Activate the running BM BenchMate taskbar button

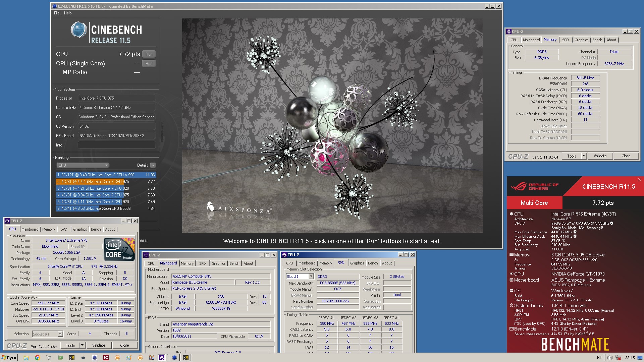coord(186,358)
